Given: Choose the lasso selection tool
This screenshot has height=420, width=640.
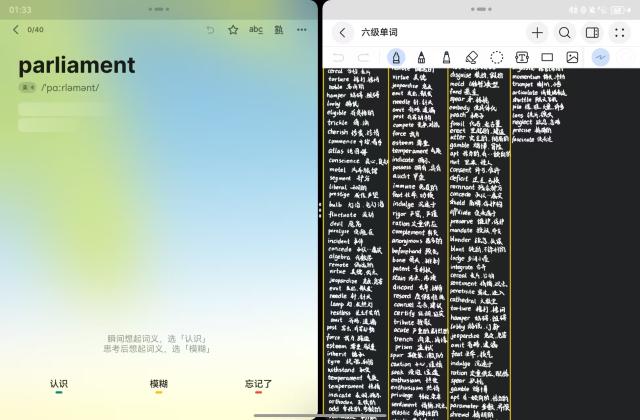Looking at the screenshot, I should pyautogui.click(x=498, y=57).
